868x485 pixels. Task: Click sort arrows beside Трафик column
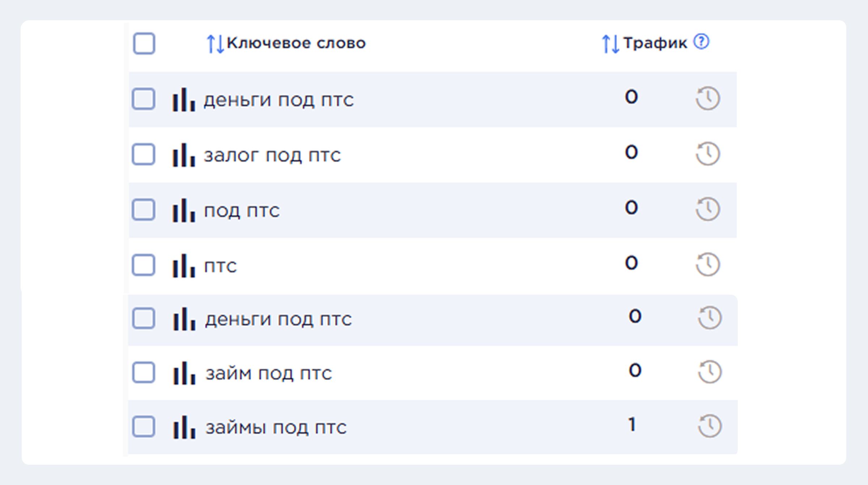610,44
